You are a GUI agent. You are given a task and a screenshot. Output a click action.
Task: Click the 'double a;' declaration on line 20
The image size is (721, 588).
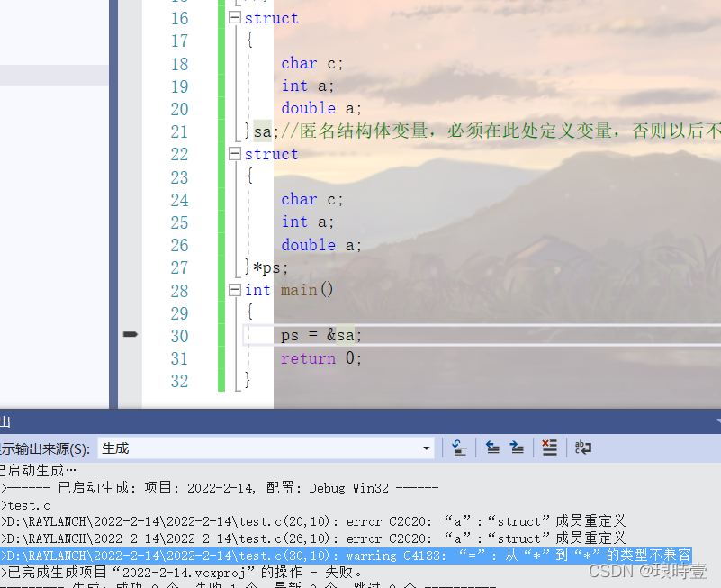pos(321,109)
